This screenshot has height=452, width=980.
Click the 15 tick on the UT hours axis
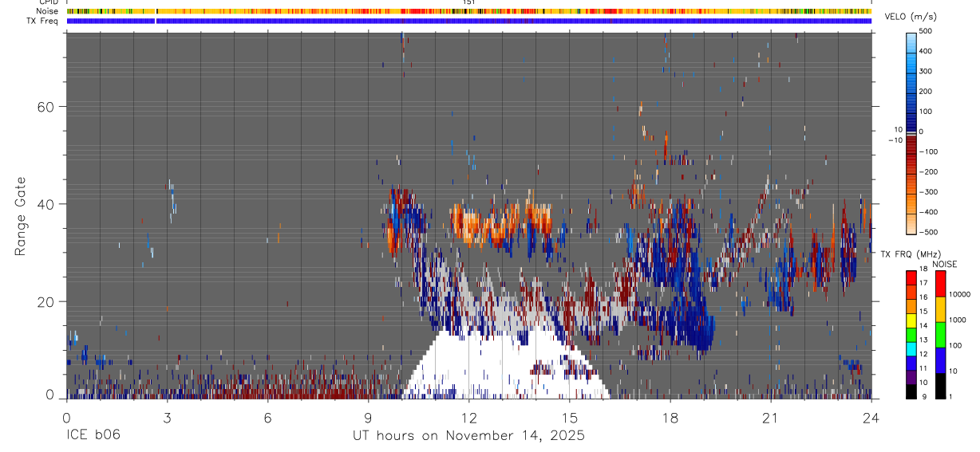tap(569, 418)
